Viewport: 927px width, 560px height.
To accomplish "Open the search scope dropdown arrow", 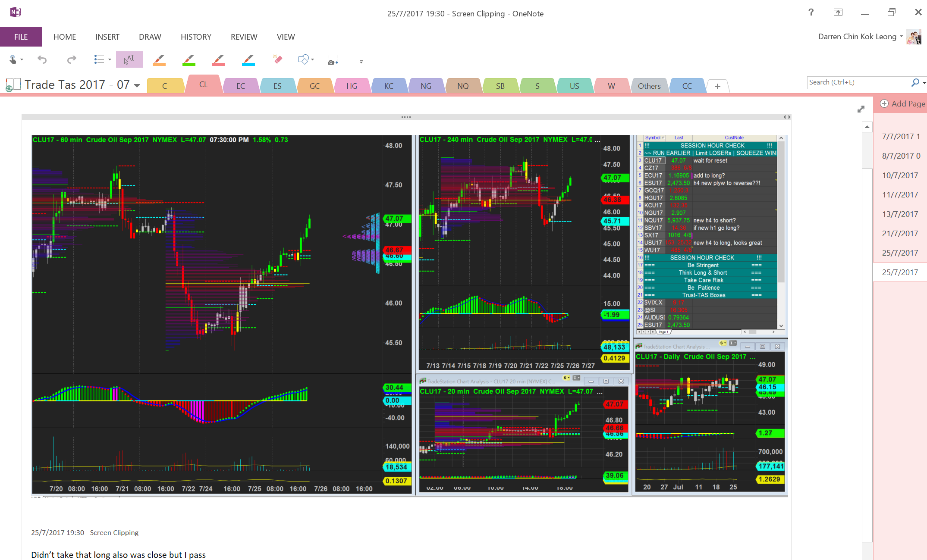I will (924, 82).
